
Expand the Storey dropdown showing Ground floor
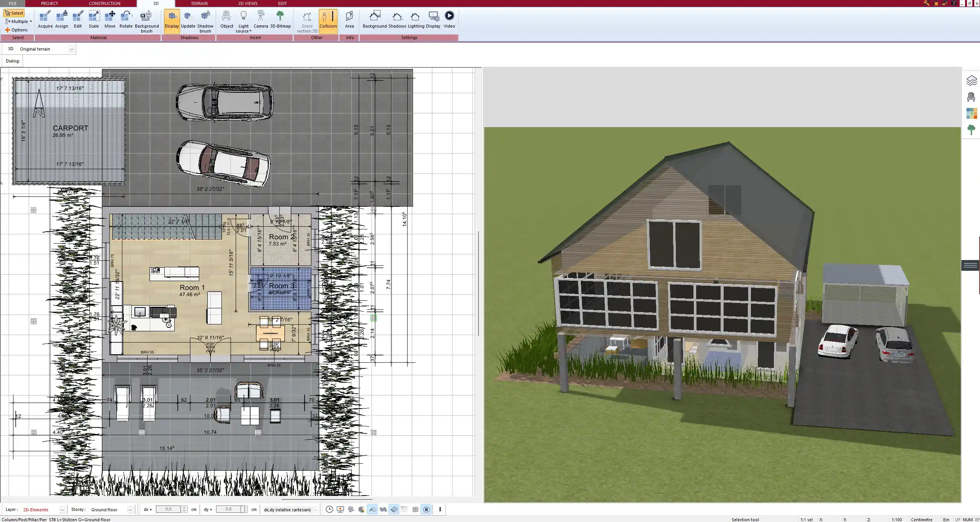pos(130,509)
